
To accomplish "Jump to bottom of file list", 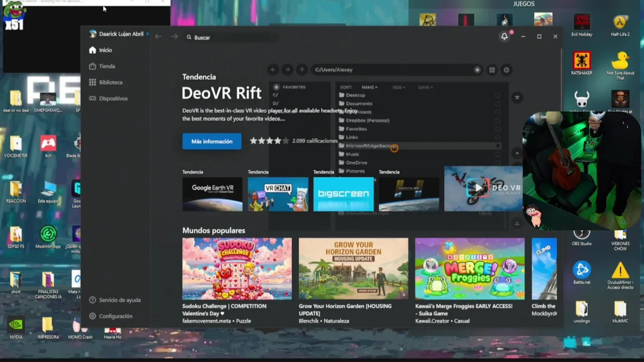I will 517,223.
